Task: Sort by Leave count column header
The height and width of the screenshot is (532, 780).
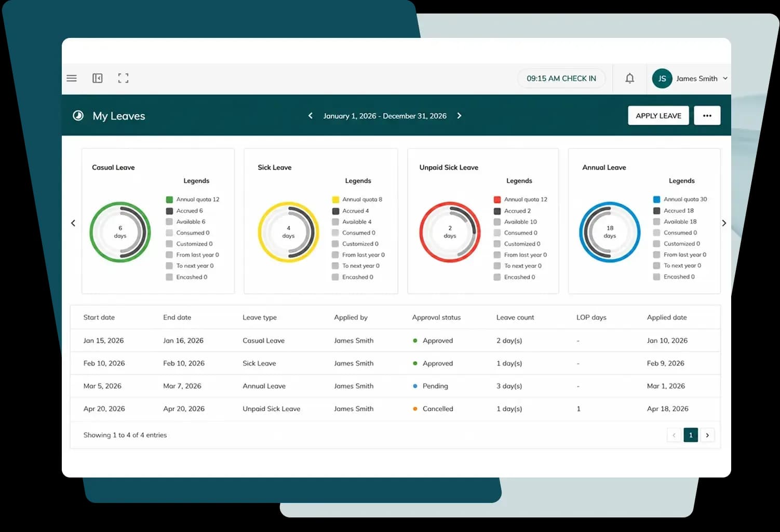Action: click(x=515, y=317)
